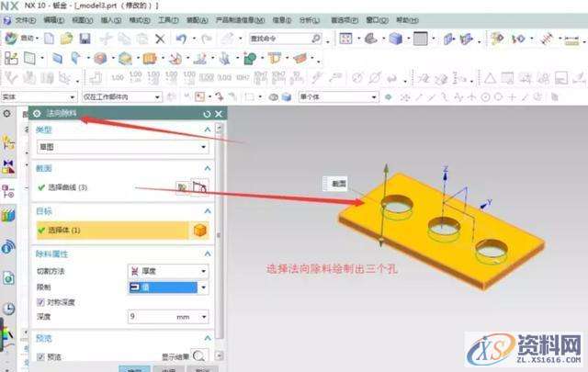Toggle the 对称深度 checkbox
This screenshot has width=588, height=372.
click(40, 302)
